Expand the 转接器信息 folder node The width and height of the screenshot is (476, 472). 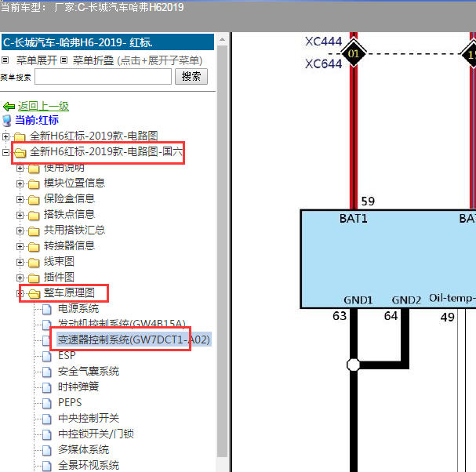(x=20, y=246)
